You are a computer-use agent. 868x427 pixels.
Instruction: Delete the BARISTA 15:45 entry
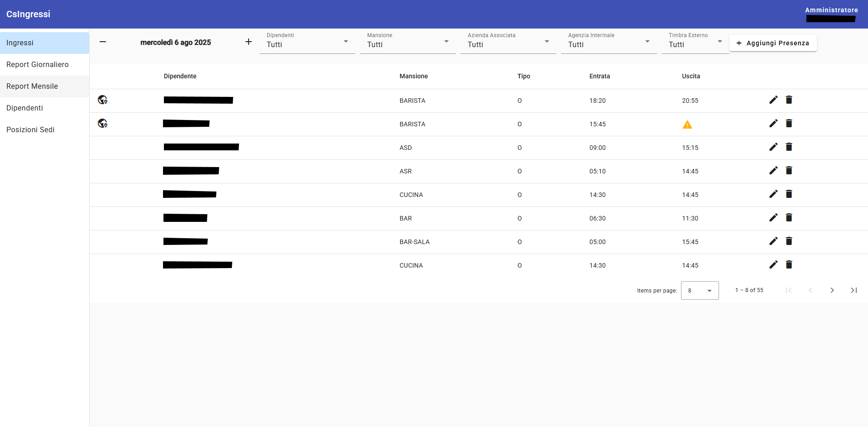pyautogui.click(x=789, y=123)
